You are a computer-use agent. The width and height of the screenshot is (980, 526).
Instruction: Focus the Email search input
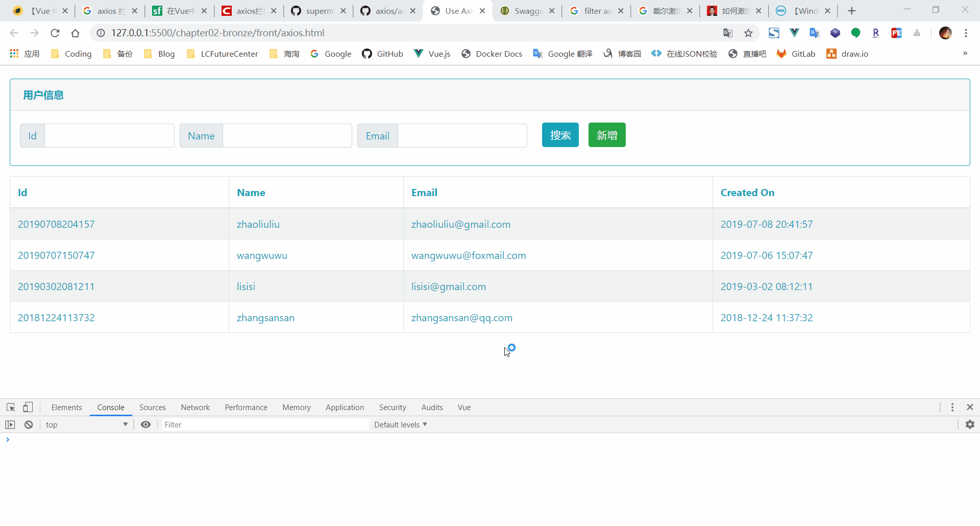[x=462, y=135]
